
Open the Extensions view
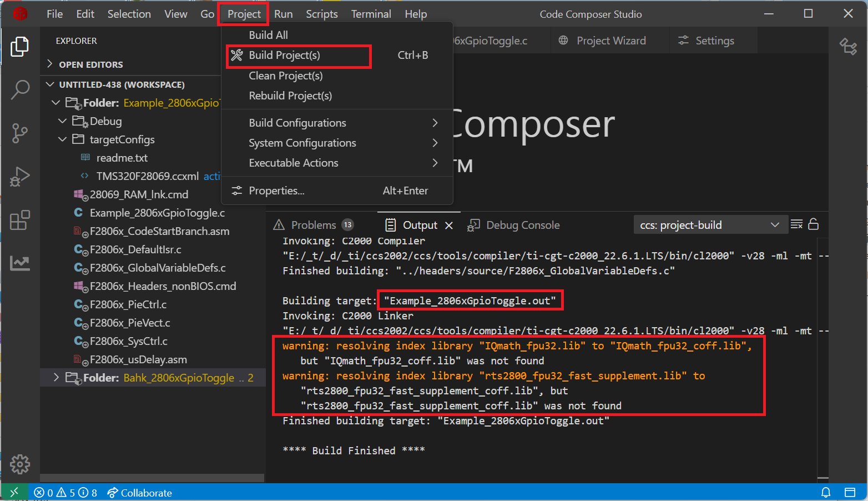[20, 220]
